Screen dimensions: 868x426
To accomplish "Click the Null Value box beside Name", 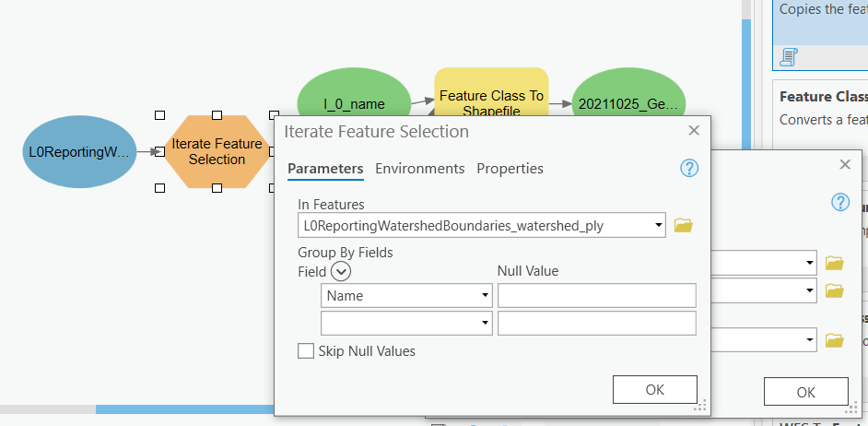I will pos(596,296).
